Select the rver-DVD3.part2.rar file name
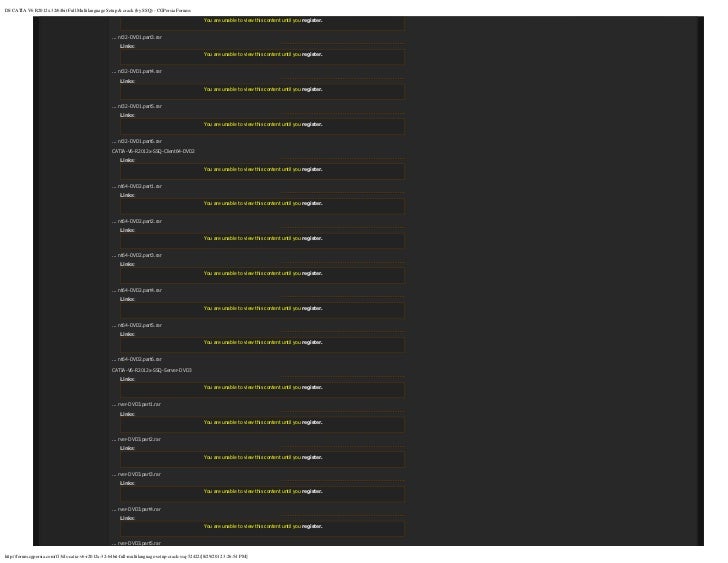 click(x=136, y=439)
